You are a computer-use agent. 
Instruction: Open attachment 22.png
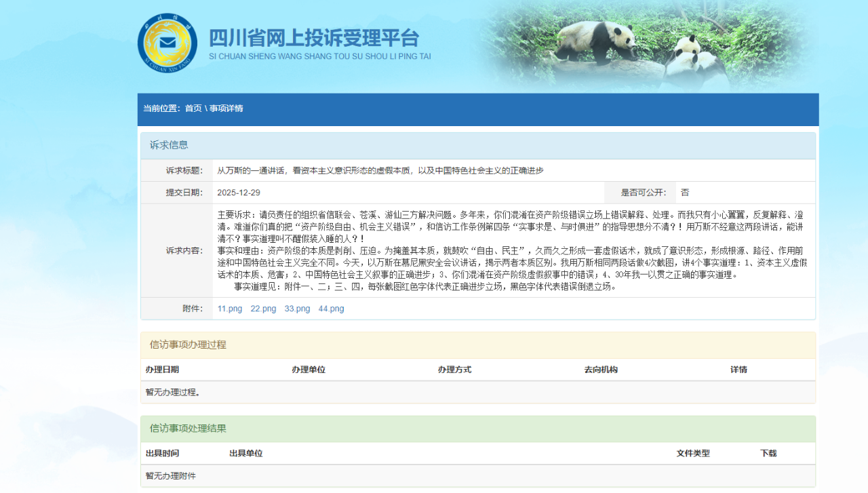tap(263, 309)
